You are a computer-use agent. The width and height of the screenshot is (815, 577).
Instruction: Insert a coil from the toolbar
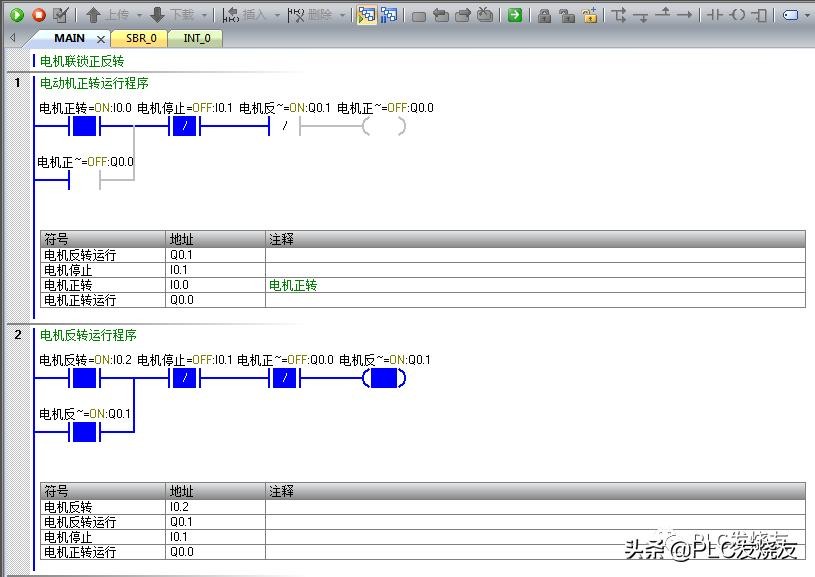point(737,15)
